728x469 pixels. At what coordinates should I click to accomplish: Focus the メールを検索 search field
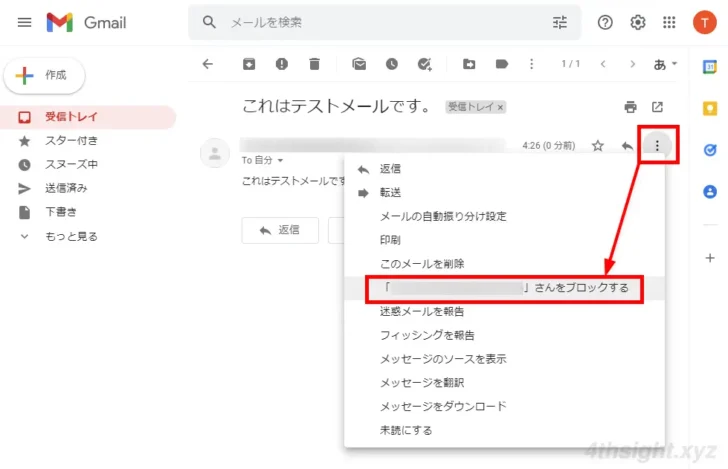click(x=384, y=22)
